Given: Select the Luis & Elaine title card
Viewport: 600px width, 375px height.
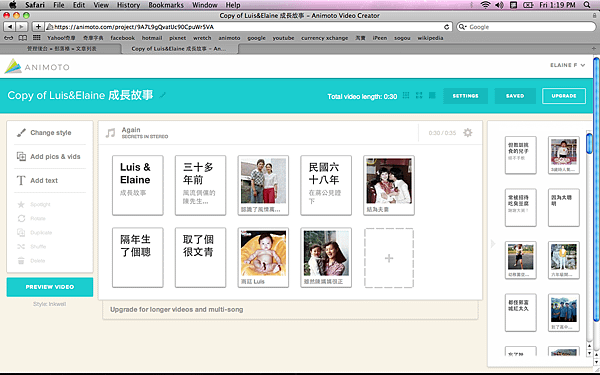Looking at the screenshot, I should pos(138,185).
